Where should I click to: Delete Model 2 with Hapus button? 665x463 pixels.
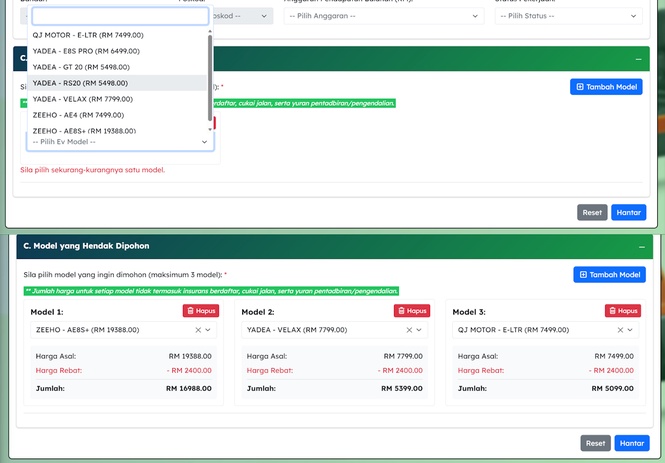(412, 311)
